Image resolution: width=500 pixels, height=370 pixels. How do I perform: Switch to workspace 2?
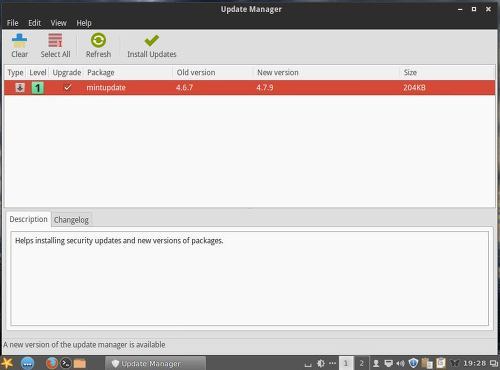pos(361,363)
